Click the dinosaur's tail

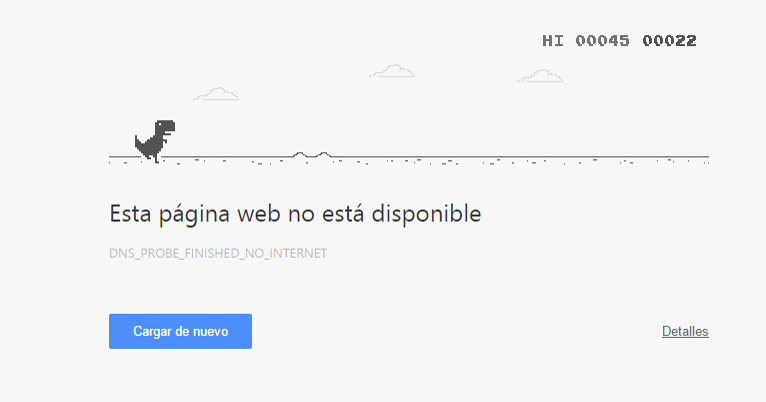141,143
